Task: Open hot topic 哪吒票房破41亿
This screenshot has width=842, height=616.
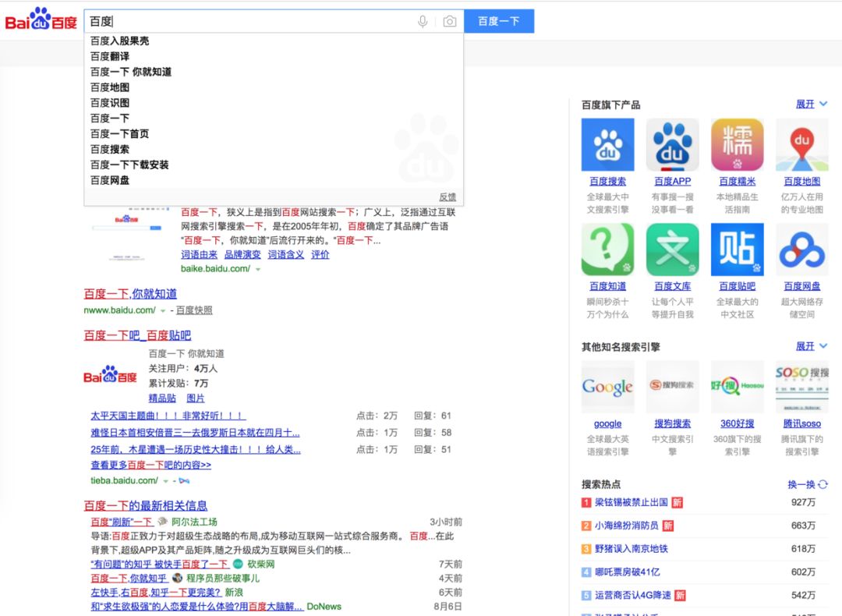Action: click(x=628, y=572)
